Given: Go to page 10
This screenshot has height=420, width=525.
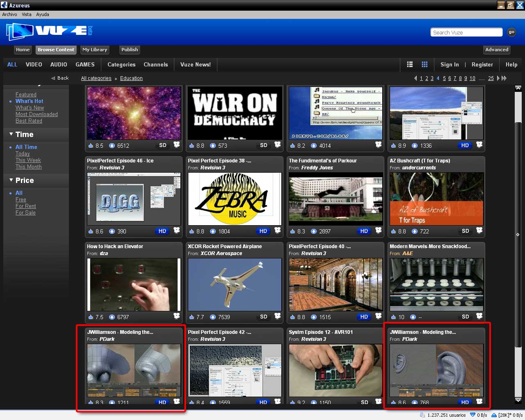Looking at the screenshot, I should (x=472, y=78).
